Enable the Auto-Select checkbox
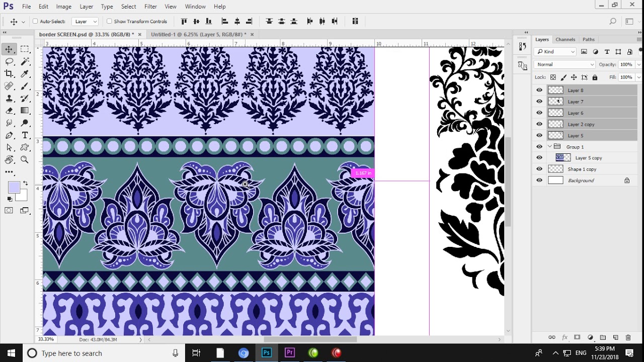644x362 pixels. pyautogui.click(x=35, y=22)
